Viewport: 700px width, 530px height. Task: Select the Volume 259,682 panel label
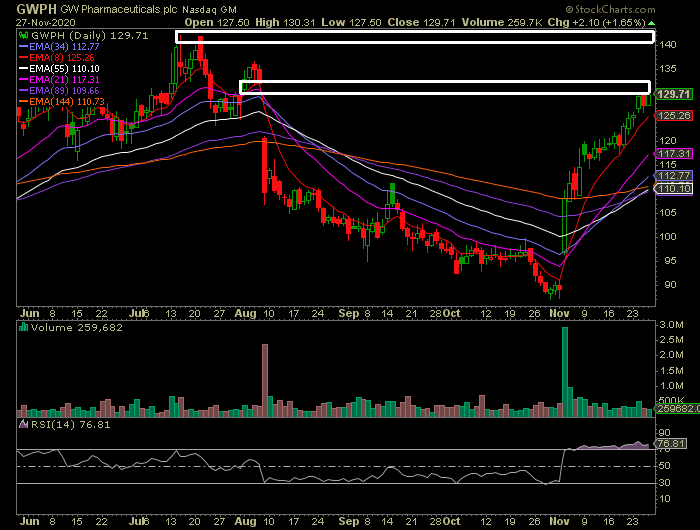click(x=76, y=328)
